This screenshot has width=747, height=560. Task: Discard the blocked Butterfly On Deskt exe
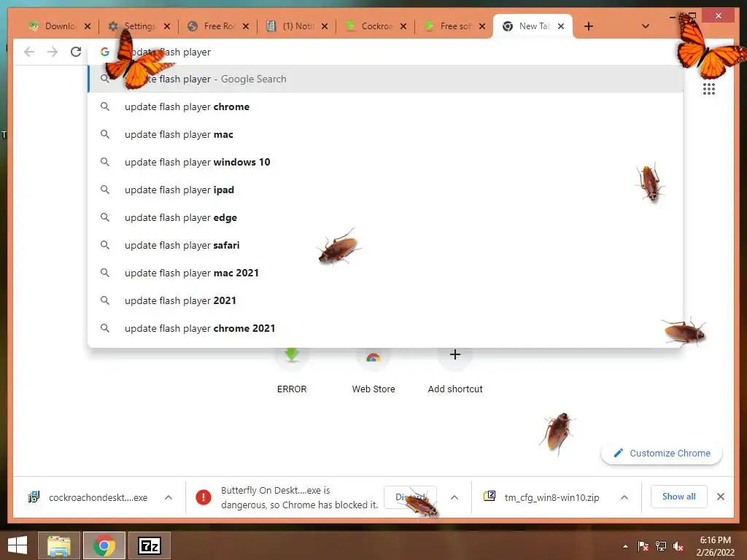click(x=410, y=497)
